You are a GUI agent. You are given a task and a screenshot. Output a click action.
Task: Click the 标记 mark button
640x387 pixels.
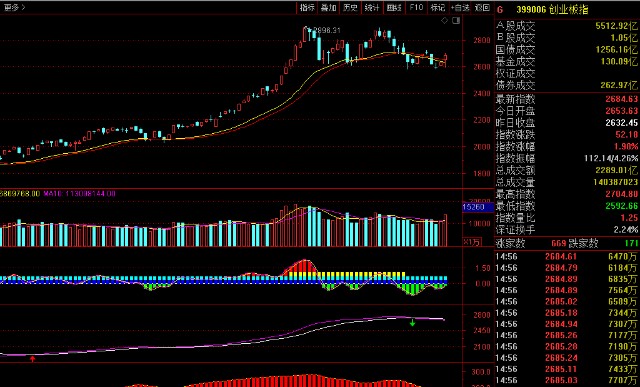[x=438, y=7]
